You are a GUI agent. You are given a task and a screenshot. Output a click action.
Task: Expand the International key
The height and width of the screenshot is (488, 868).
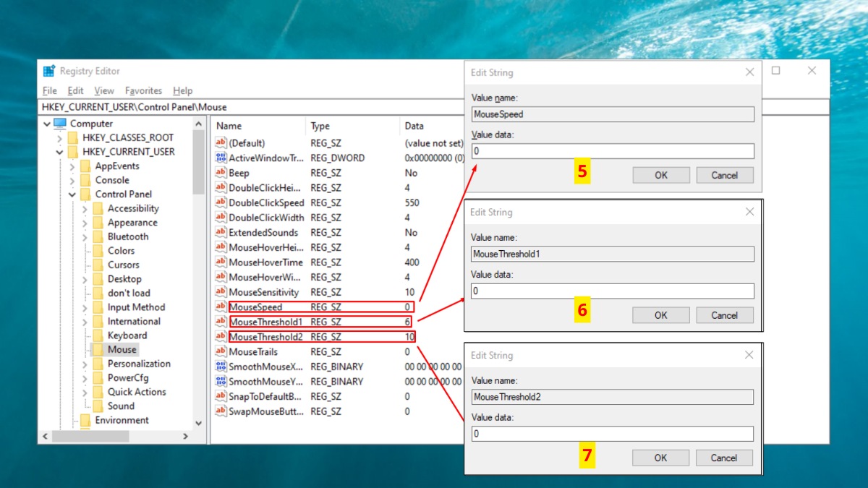click(x=85, y=322)
